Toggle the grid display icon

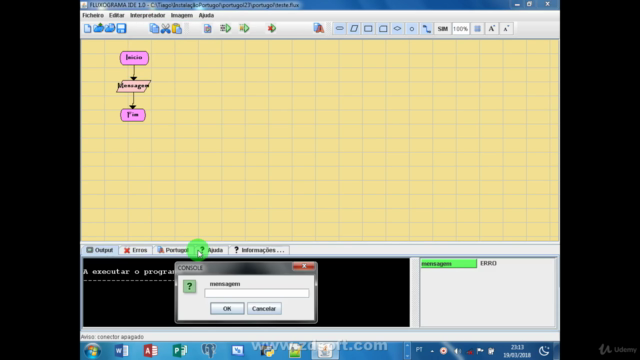(x=477, y=29)
